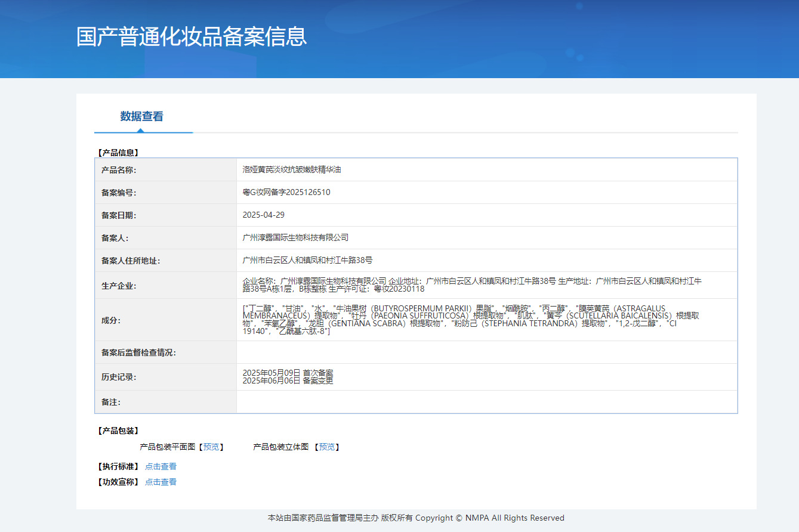Click the 生产企业 details text

click(471, 285)
